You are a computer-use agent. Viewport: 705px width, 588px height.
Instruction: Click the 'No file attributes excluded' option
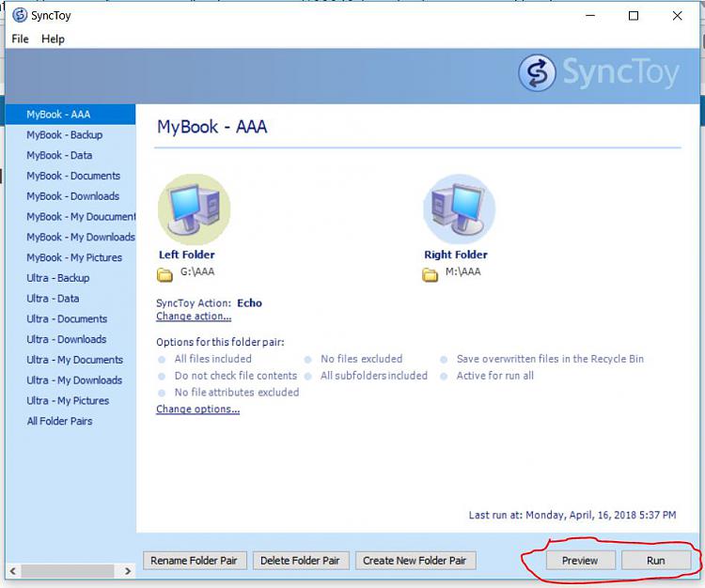click(x=237, y=393)
